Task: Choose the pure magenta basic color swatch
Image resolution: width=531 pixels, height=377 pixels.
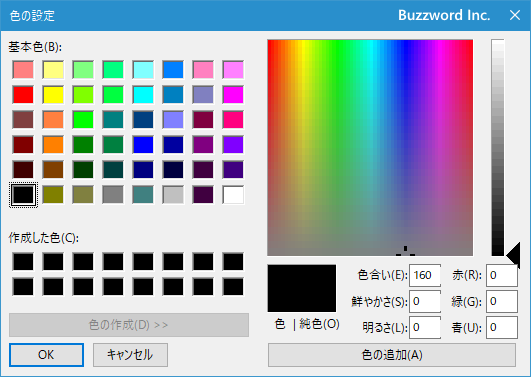Action: click(233, 95)
